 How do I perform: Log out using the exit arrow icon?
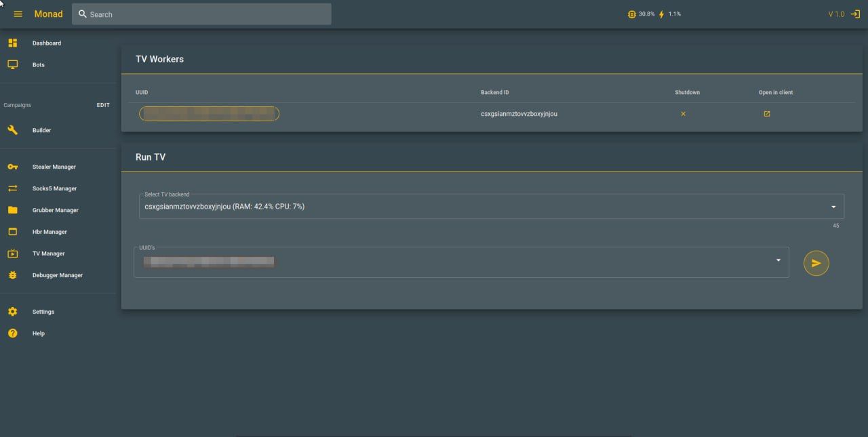tap(854, 14)
